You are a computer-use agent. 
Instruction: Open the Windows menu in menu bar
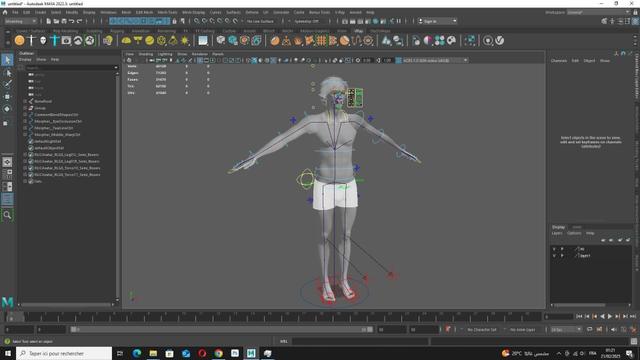pyautogui.click(x=108, y=12)
